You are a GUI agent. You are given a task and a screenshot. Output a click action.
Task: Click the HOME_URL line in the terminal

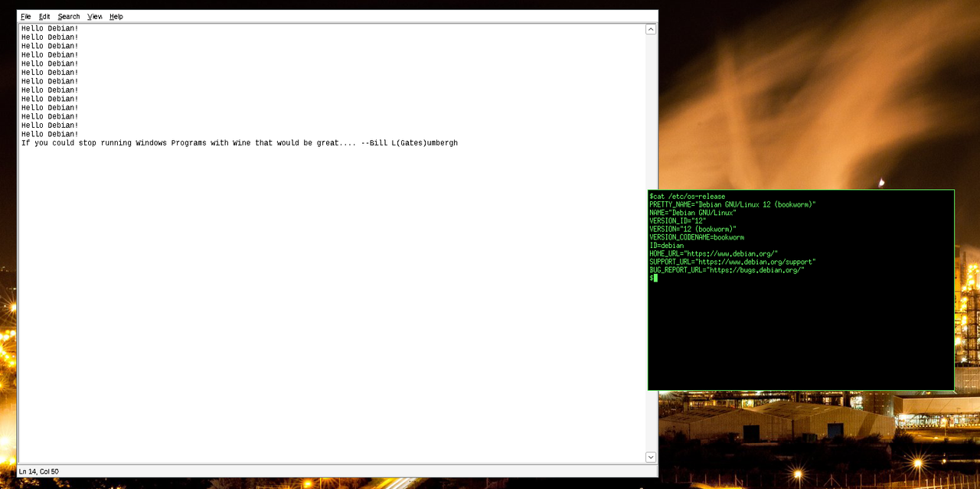coord(714,254)
